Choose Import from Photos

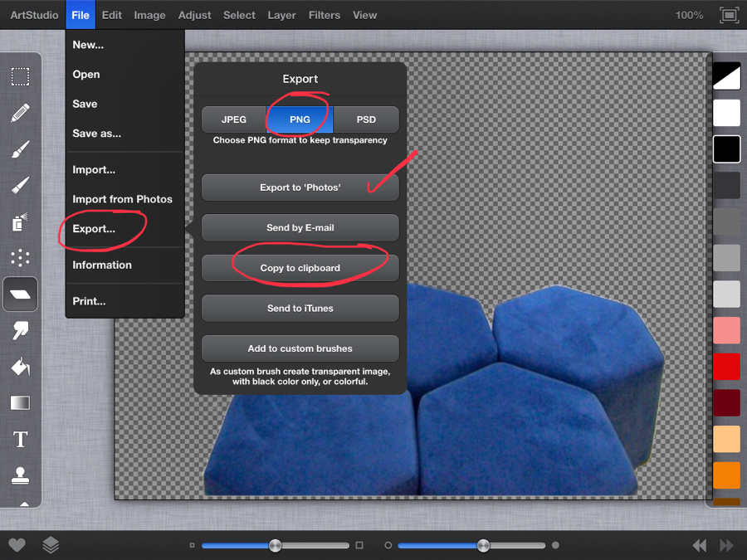124,199
